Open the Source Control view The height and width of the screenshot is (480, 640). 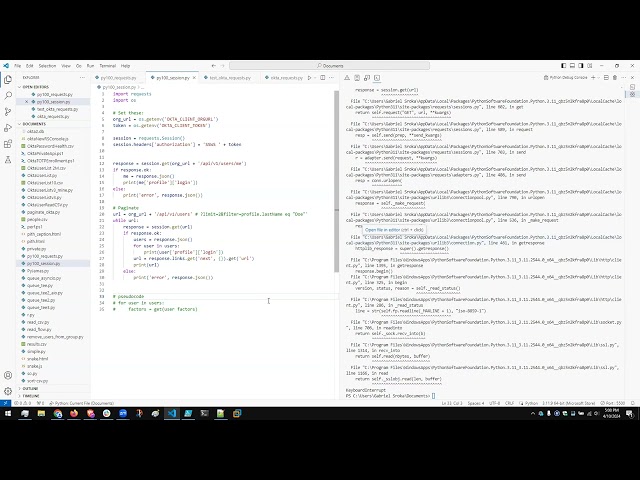8,111
